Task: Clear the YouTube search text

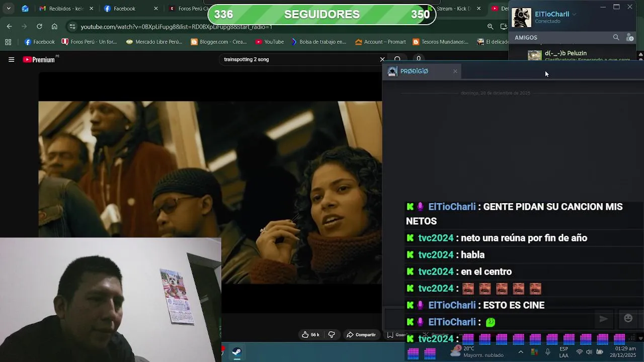Action: pos(382,59)
